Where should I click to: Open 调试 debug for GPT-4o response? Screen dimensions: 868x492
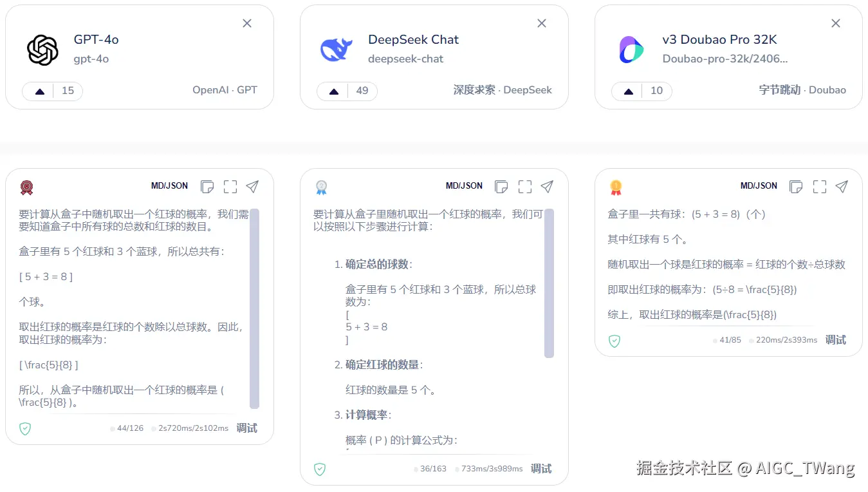(x=247, y=428)
